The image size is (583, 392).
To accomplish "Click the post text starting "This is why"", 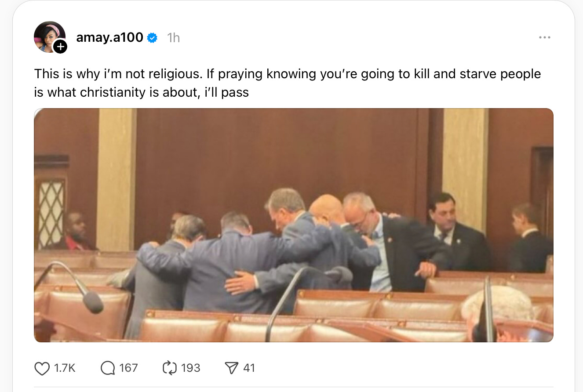I will [288, 83].
